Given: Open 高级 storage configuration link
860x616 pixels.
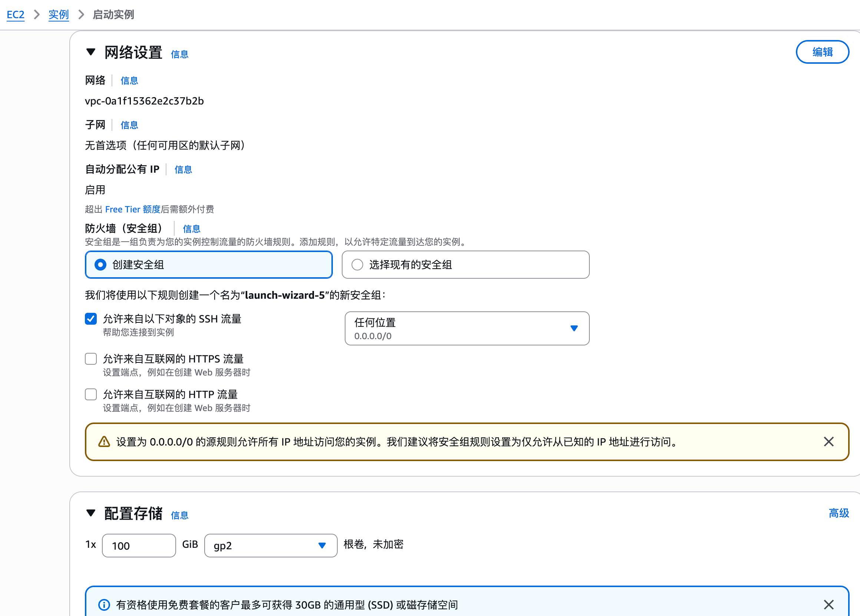Looking at the screenshot, I should [838, 513].
